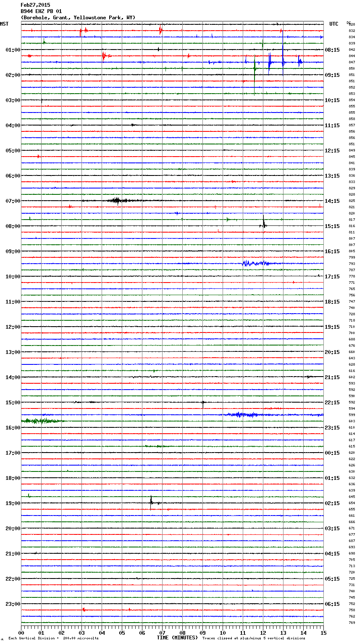The height and width of the screenshot is (644, 357).
Task: Click the 04:15 UTC time label
Action: (x=332, y=554)
